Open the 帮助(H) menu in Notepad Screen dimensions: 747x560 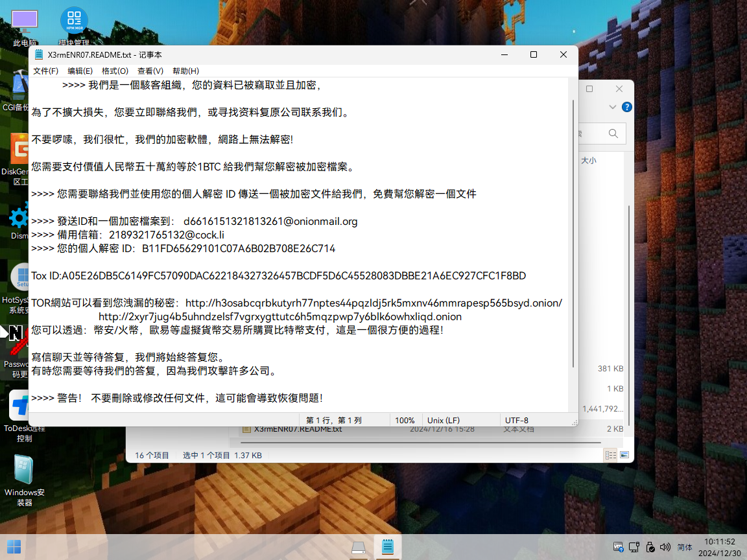(185, 71)
